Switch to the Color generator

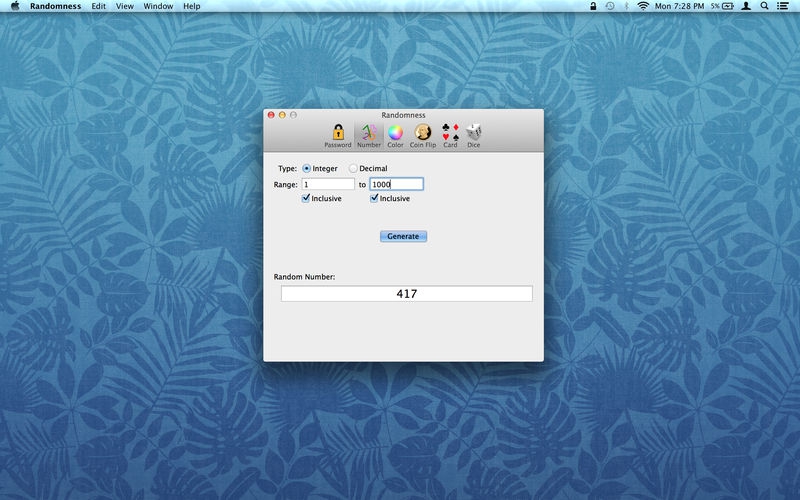coord(395,136)
